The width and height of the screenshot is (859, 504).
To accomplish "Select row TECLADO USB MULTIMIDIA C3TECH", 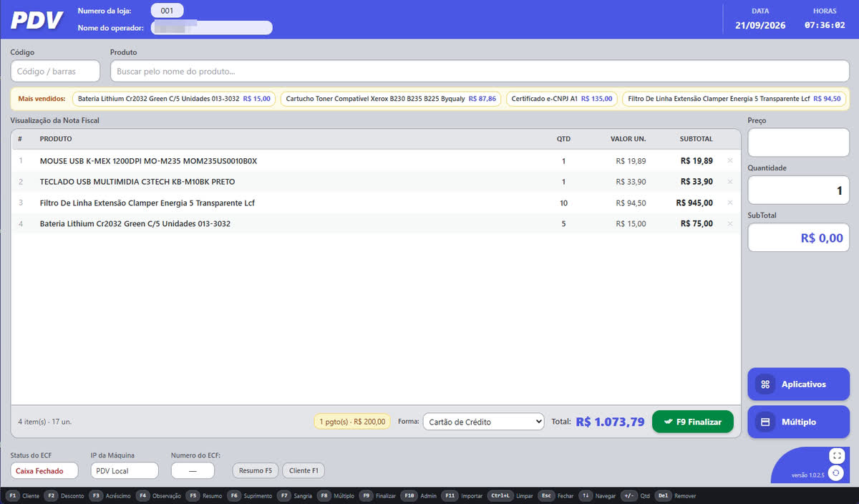I will click(x=376, y=182).
